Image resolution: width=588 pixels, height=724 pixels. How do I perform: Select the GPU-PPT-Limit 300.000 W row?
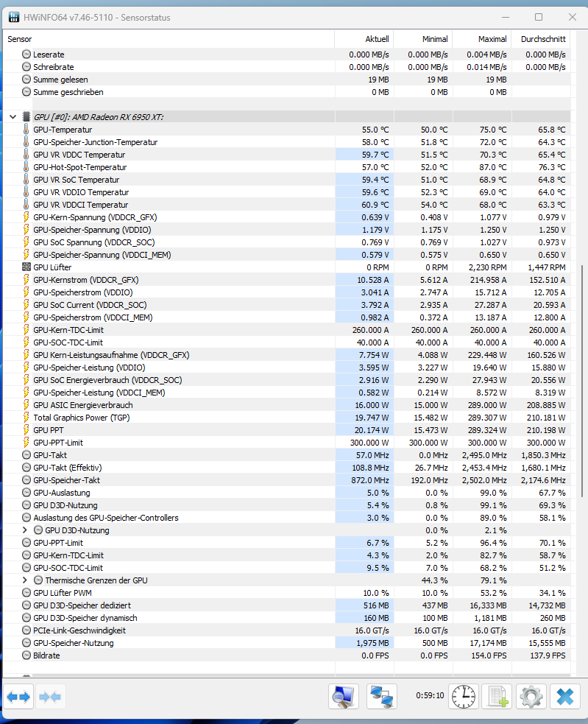click(286, 443)
